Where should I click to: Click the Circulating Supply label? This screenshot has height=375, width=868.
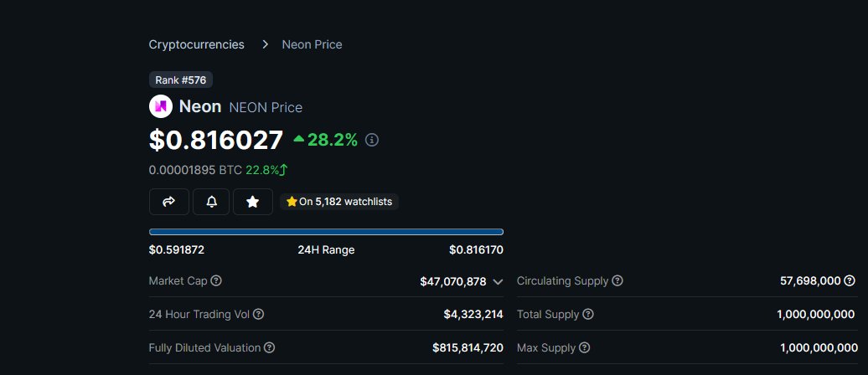click(562, 281)
